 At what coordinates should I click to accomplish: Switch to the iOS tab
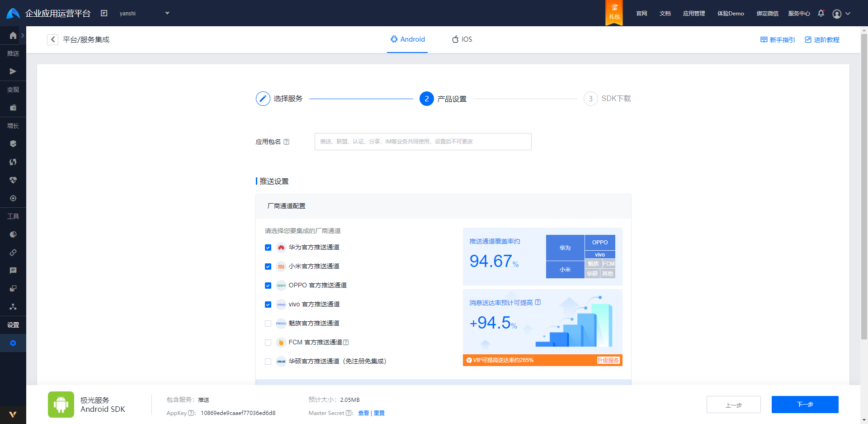click(462, 39)
